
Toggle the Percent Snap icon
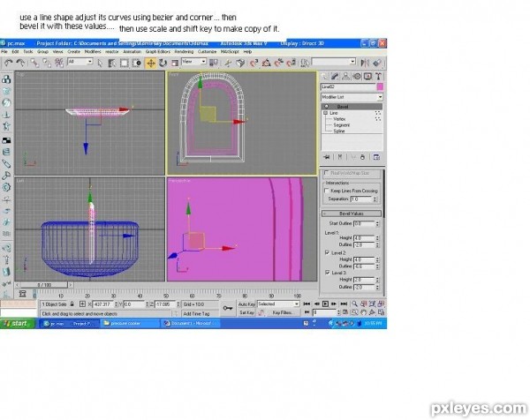point(279,63)
